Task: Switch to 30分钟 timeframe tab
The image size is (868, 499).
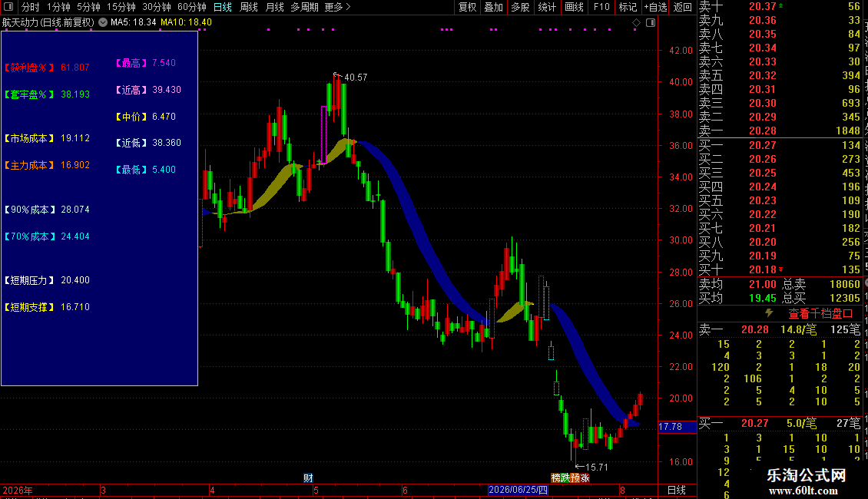Action: 157,7
